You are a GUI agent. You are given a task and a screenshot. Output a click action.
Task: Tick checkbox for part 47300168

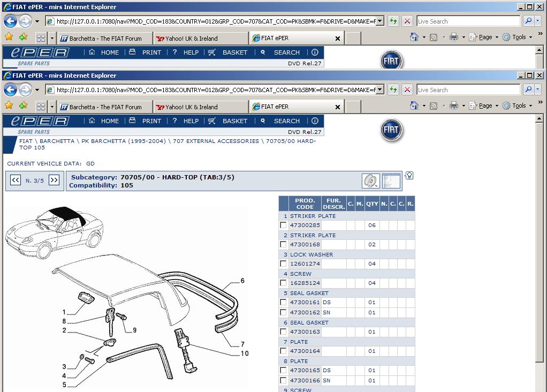tap(283, 244)
